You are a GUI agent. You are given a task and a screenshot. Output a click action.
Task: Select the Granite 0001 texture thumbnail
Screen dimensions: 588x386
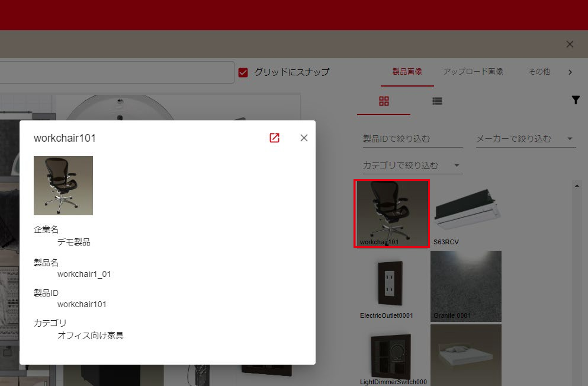click(466, 286)
